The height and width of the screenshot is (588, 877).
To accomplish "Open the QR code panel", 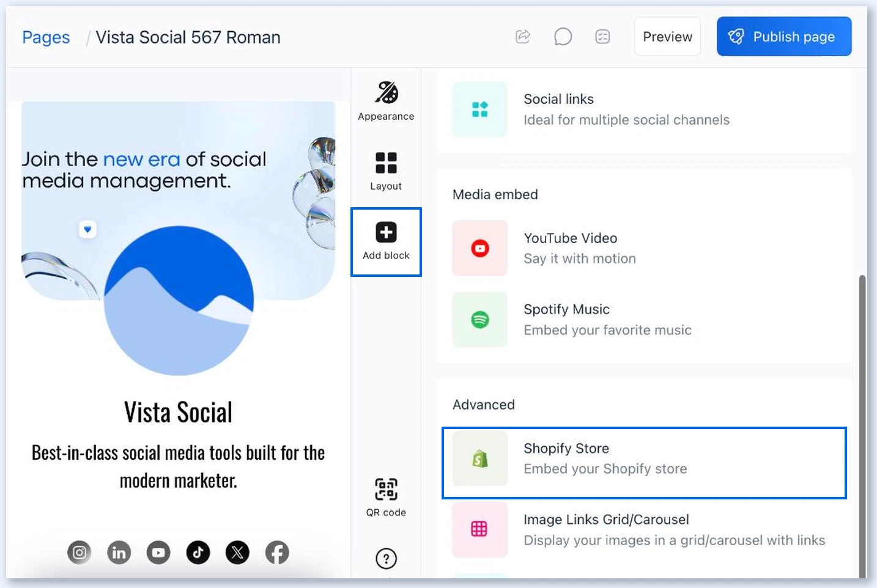I will coord(386,498).
